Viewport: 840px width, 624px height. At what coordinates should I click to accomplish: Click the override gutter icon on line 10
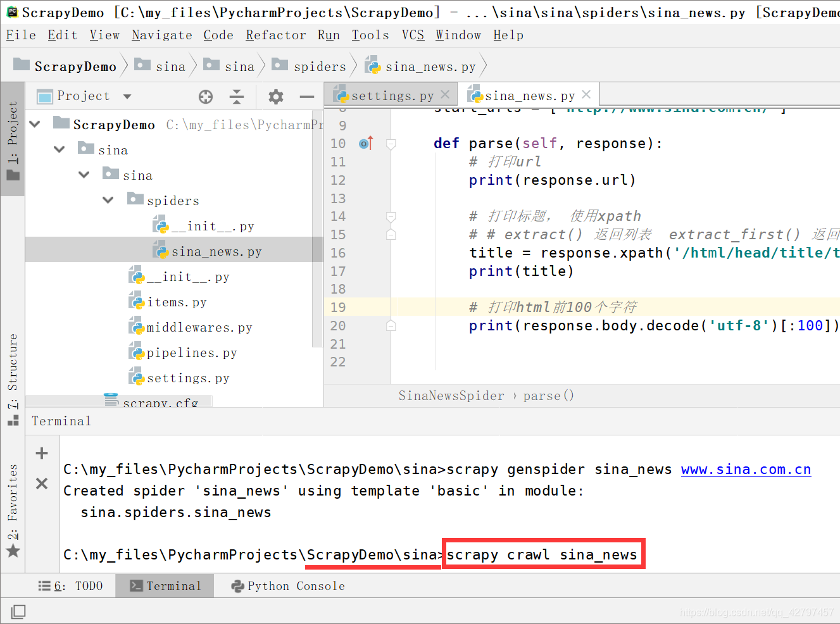[x=366, y=144]
